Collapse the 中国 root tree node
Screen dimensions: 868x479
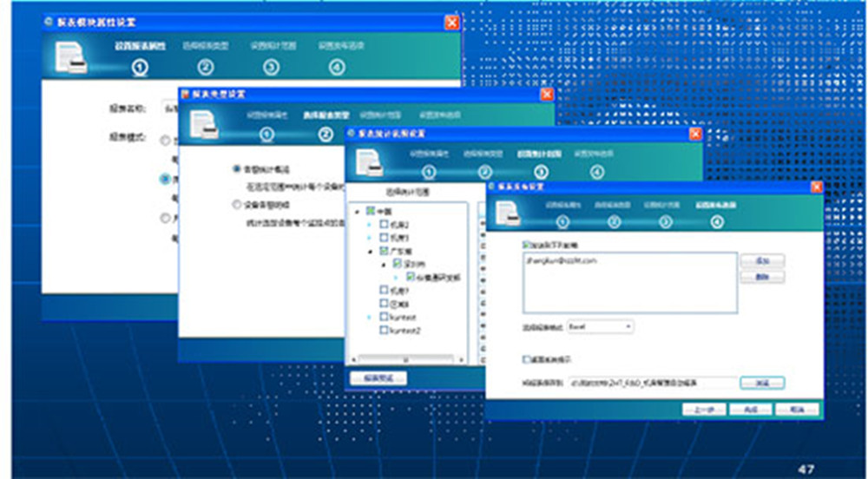[357, 211]
